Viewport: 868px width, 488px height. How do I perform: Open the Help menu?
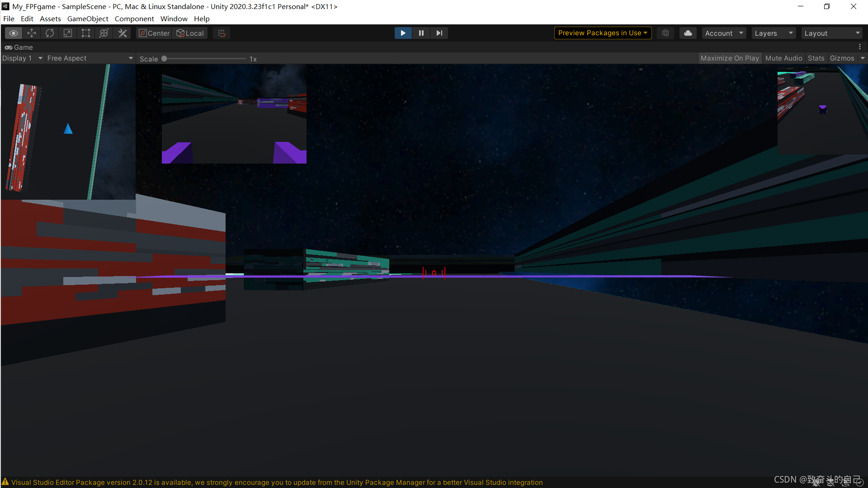pyautogui.click(x=202, y=19)
